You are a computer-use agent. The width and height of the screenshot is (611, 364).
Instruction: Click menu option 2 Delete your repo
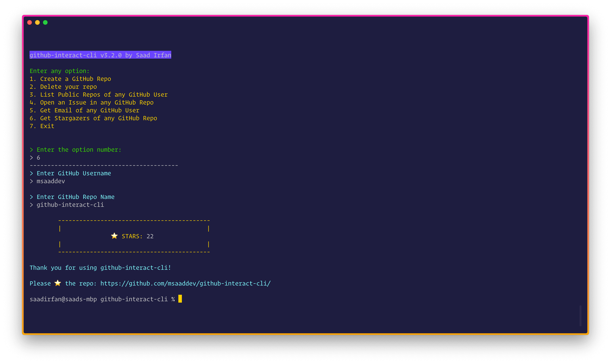pos(63,87)
